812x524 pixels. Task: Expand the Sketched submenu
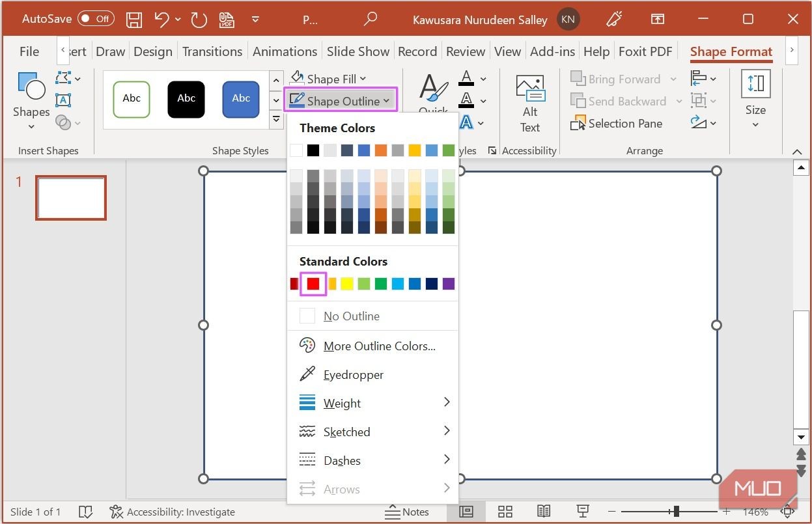click(x=372, y=432)
